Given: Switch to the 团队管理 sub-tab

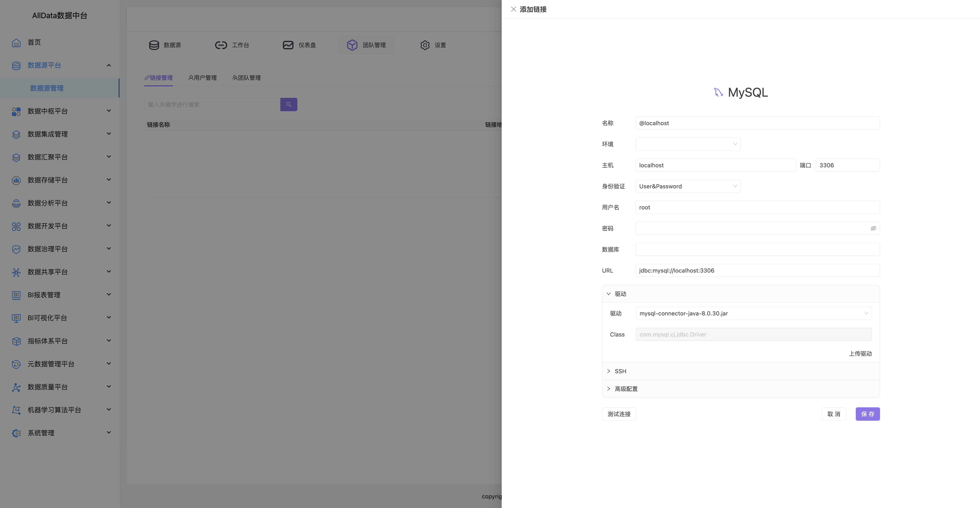Looking at the screenshot, I should point(246,78).
